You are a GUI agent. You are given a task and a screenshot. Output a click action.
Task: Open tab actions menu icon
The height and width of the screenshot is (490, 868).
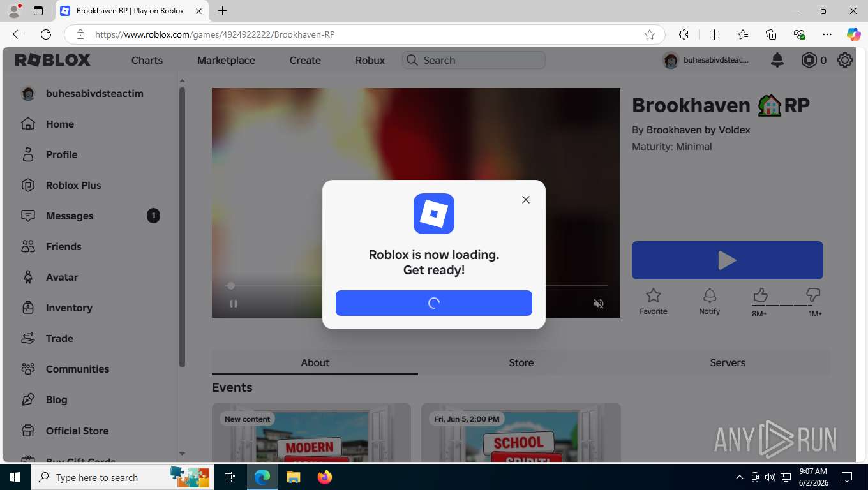pos(38,11)
